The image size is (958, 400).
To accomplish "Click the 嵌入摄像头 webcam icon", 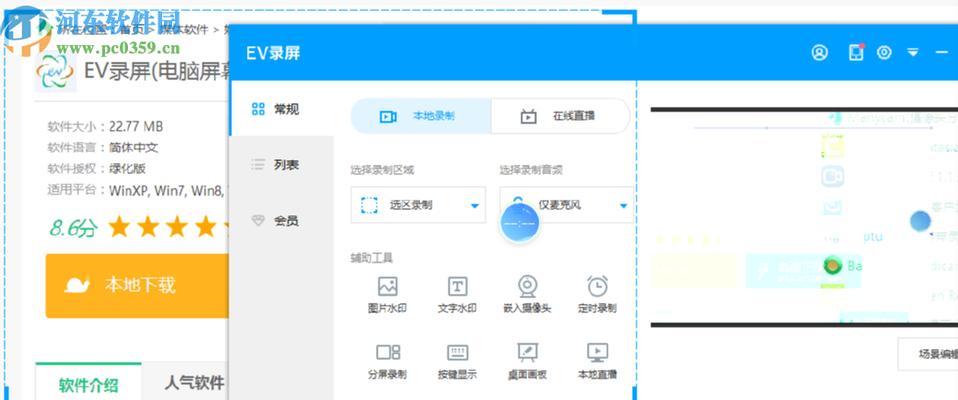I will tap(527, 286).
